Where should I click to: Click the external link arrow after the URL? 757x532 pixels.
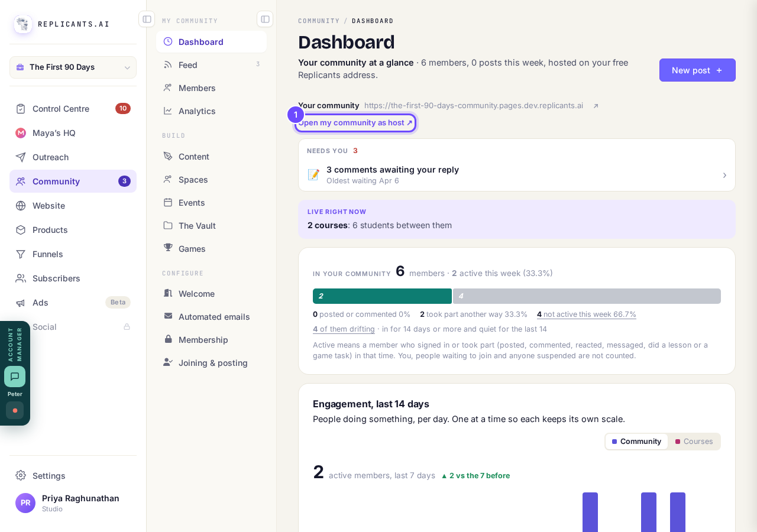pyautogui.click(x=596, y=106)
